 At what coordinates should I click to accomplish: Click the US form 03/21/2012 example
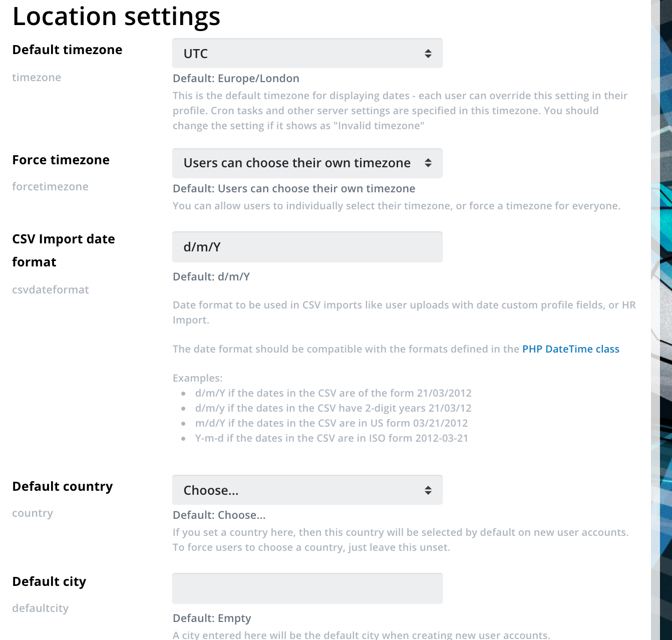[331, 423]
